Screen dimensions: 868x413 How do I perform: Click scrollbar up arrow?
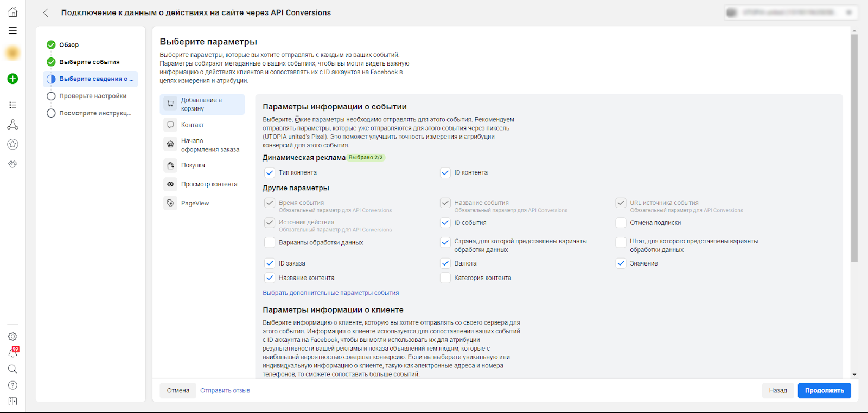click(x=854, y=31)
